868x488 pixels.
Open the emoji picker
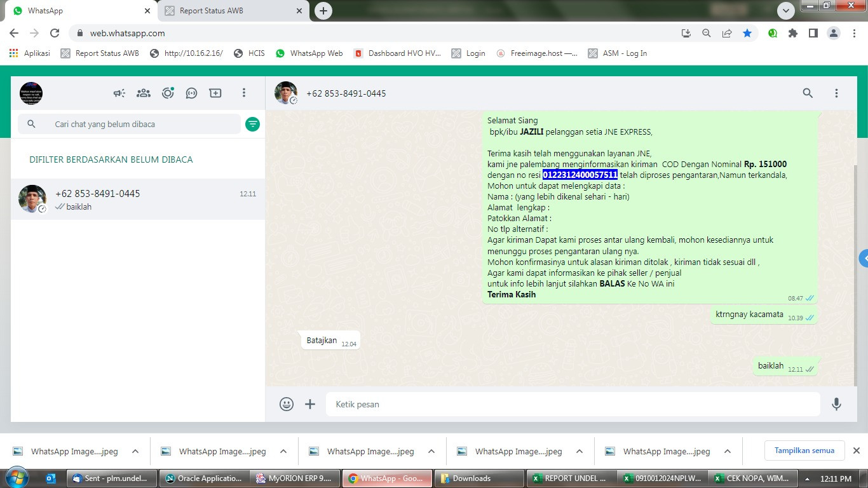287,404
